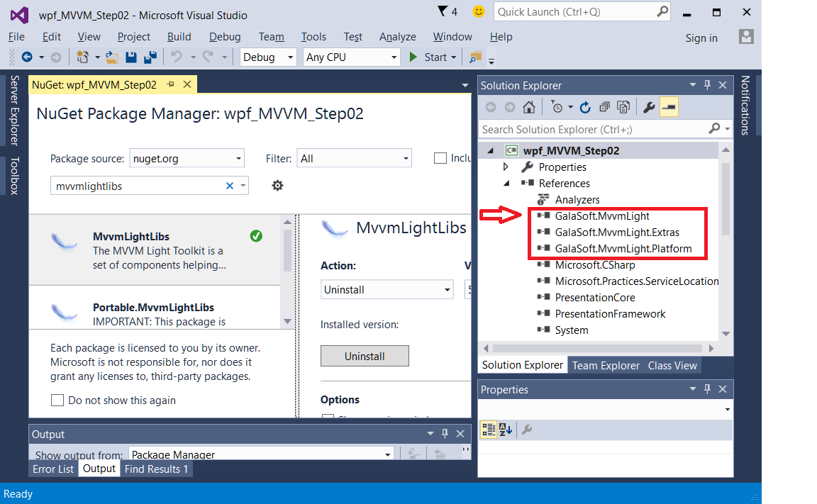
Task: Collapse the References node
Action: (x=506, y=184)
